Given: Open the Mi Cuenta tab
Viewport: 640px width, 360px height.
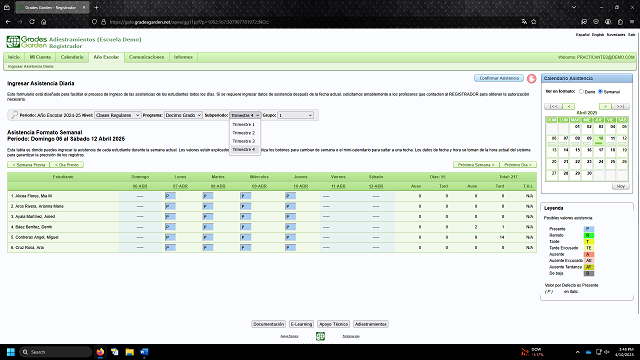Looking at the screenshot, I should [40, 57].
